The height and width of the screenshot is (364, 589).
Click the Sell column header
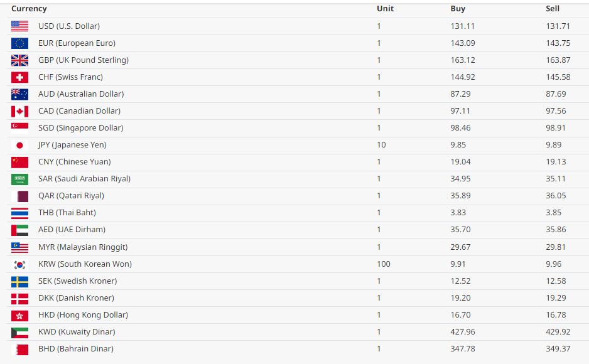(553, 9)
